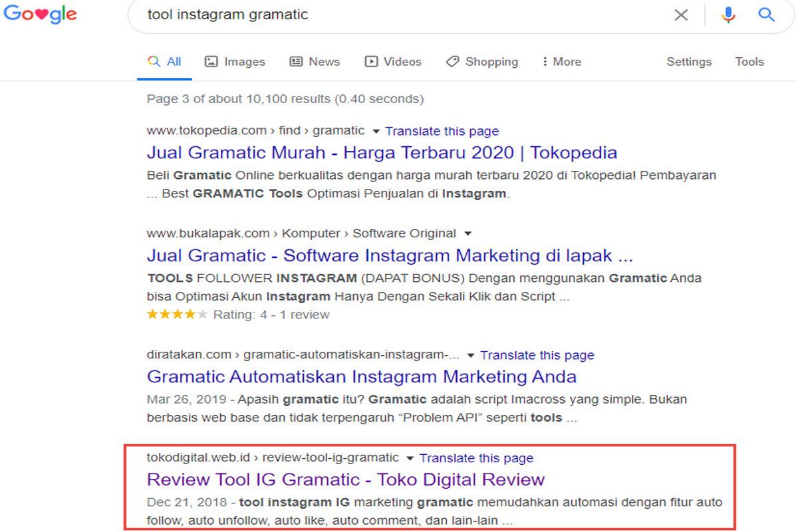Open Review Tool IG Gramatic result
This screenshot has height=532, width=798.
pos(346,479)
